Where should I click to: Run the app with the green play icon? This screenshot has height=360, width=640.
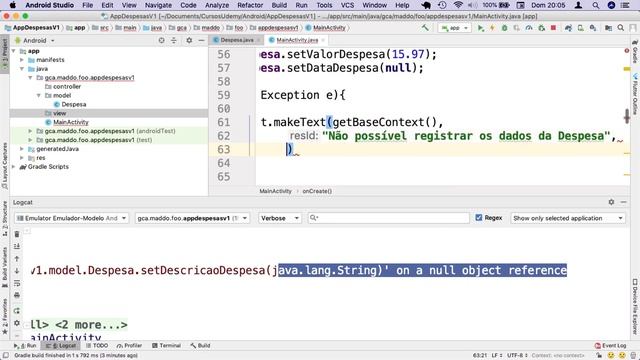[x=480, y=28]
